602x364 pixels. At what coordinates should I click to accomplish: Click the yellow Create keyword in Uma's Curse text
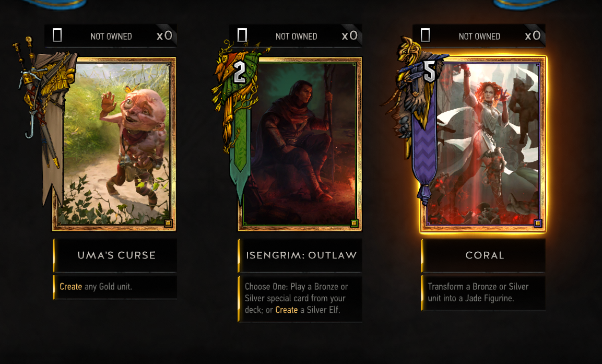pos(70,286)
